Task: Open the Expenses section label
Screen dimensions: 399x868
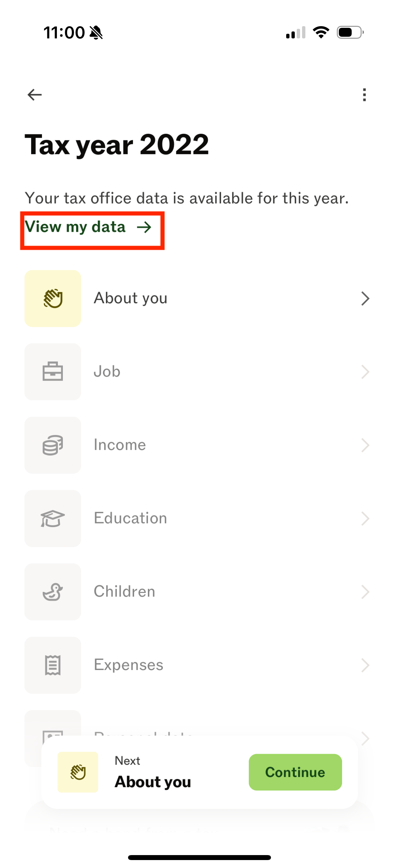Action: point(128,665)
